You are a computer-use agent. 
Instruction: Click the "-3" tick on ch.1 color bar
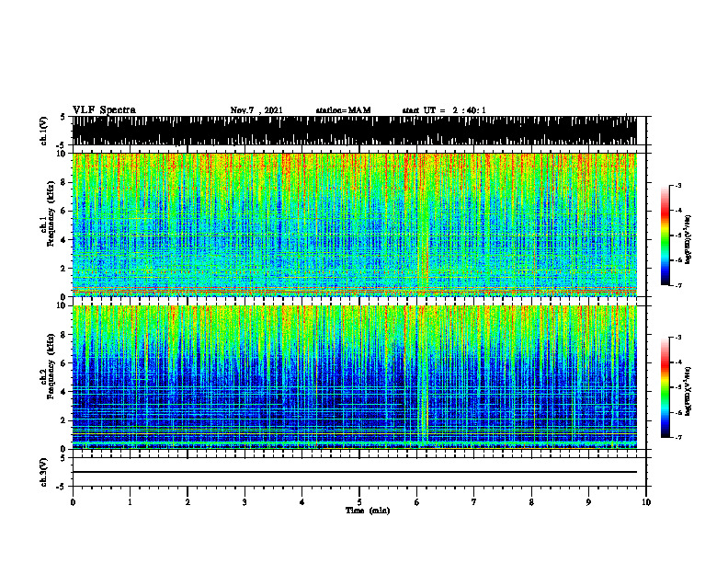pos(678,186)
